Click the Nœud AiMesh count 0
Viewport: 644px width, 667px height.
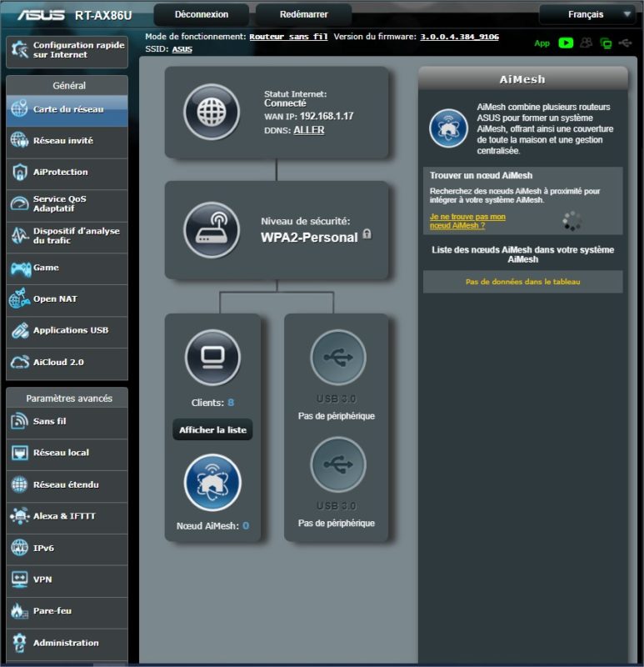click(246, 526)
